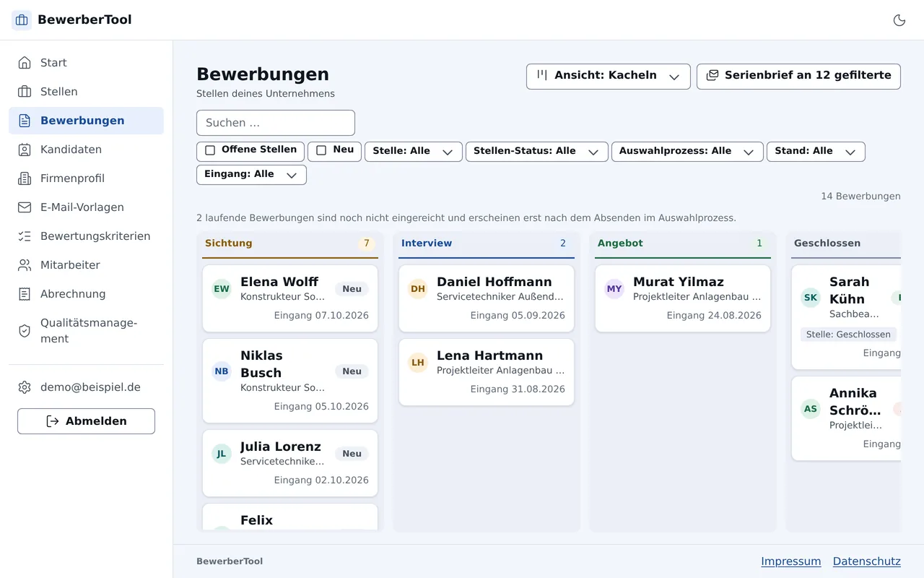Click the Abrechnung receipt icon
Viewport: 924px width, 578px height.
click(x=25, y=294)
